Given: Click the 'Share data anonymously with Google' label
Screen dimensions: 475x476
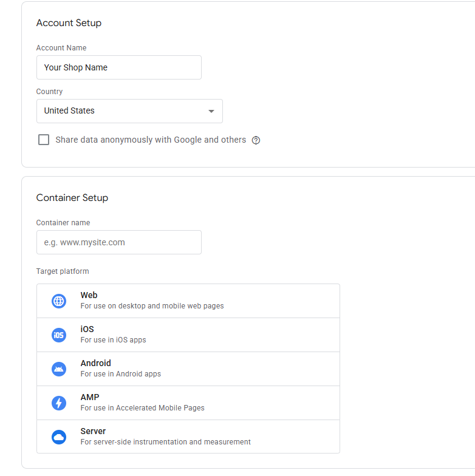Looking at the screenshot, I should click(151, 140).
